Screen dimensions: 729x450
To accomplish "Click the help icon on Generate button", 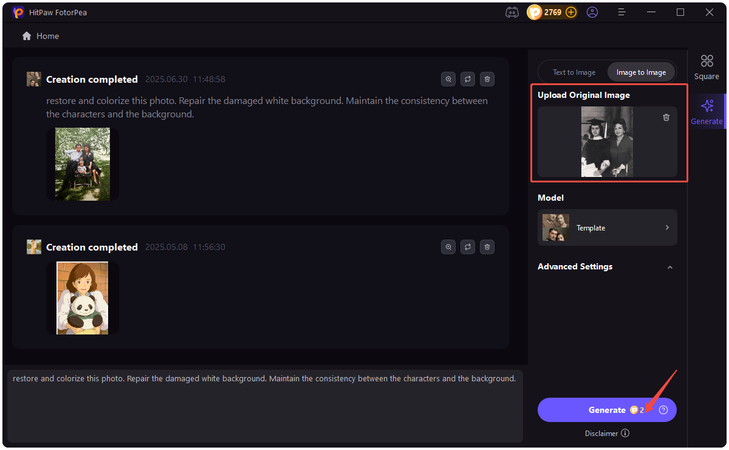I will 663,410.
